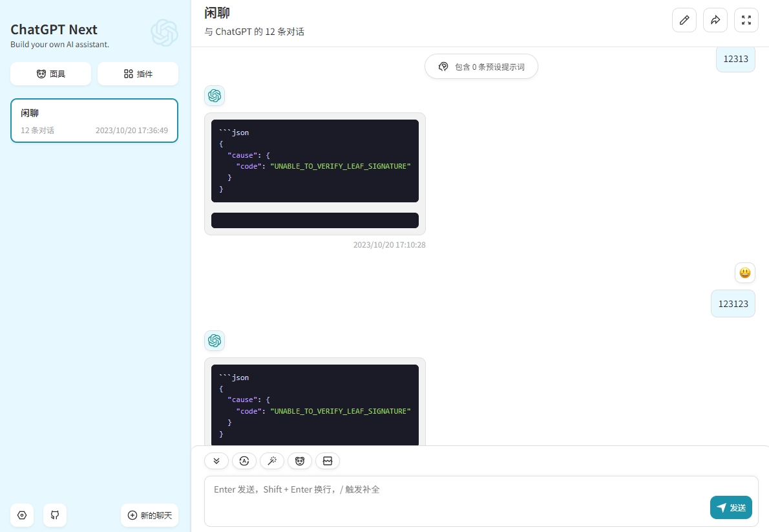The height and width of the screenshot is (532, 769).
Task: Open the GitHub icon link
Action: click(55, 515)
